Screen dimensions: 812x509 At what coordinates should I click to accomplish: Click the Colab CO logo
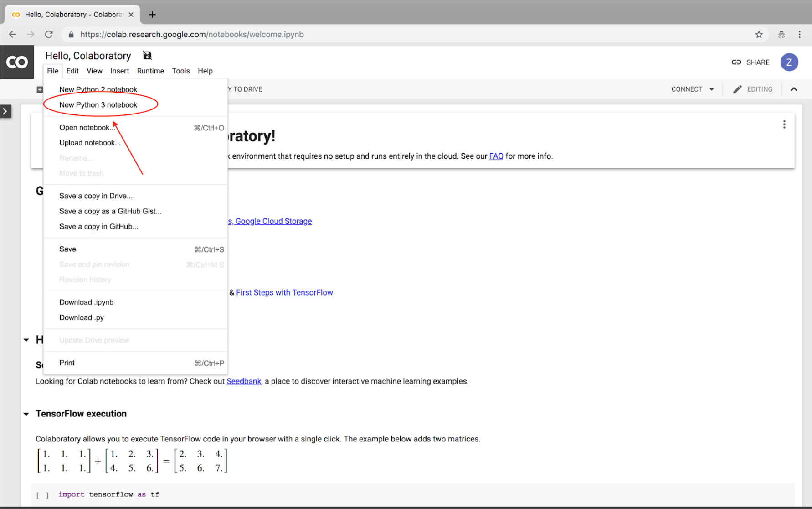point(17,62)
